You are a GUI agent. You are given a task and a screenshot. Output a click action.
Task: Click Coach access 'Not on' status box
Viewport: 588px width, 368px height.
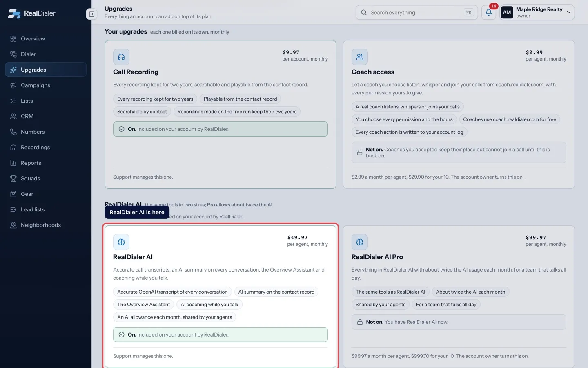pyautogui.click(x=459, y=153)
